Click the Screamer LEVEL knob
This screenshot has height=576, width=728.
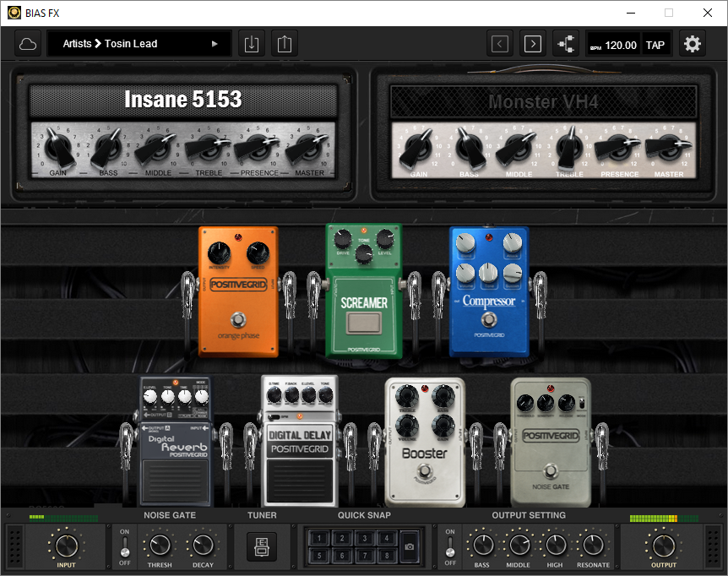point(385,238)
